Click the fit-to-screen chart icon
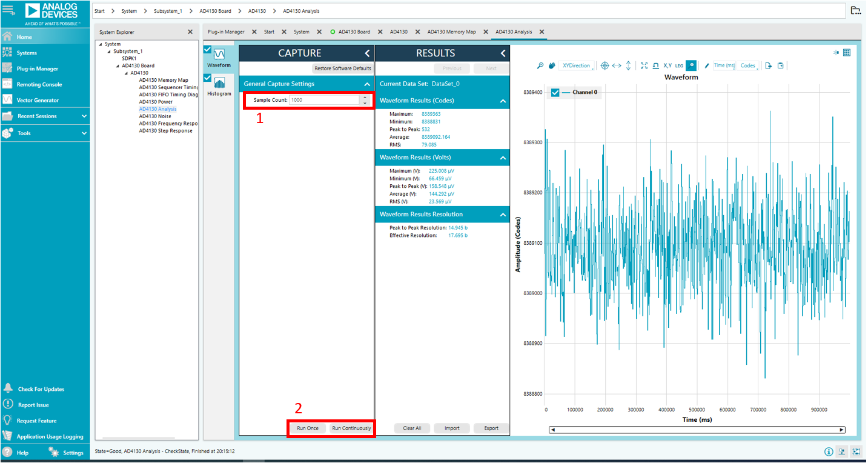 coord(644,65)
